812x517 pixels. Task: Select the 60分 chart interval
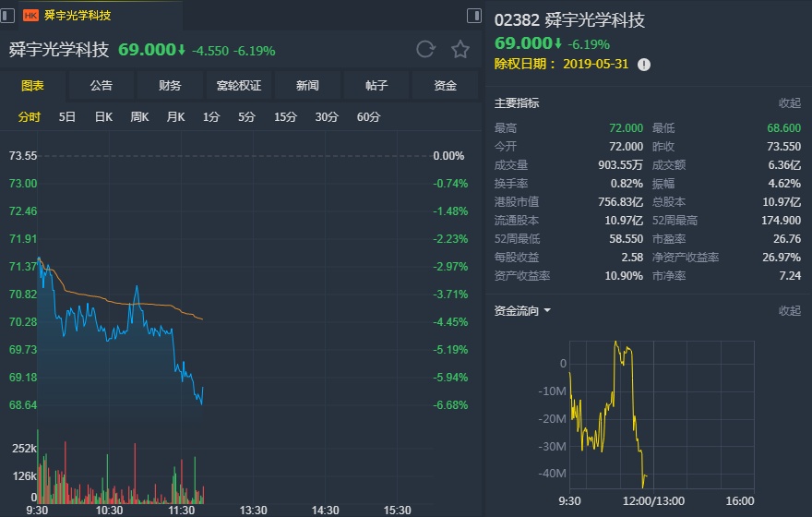pyautogui.click(x=368, y=117)
